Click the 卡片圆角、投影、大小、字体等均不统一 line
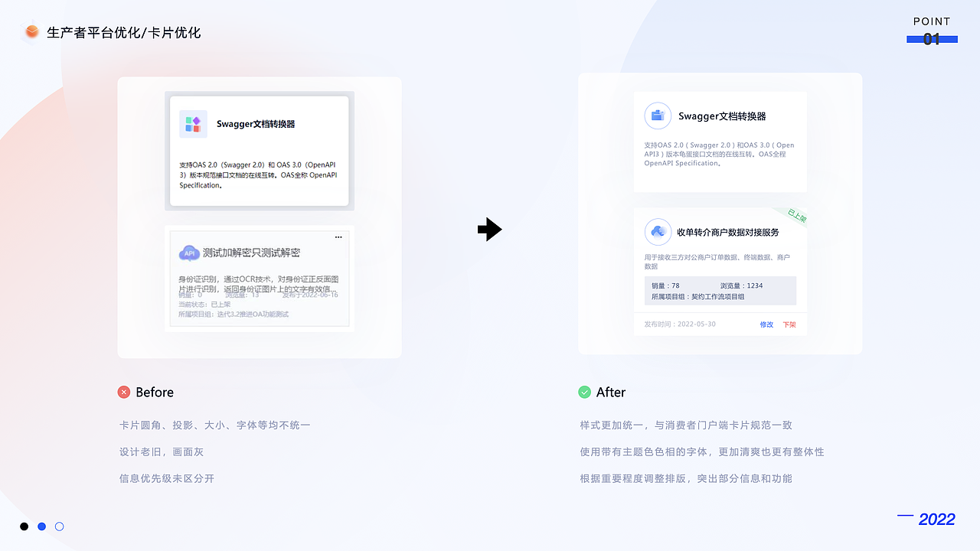Viewport: 980px width, 551px height. (x=215, y=425)
